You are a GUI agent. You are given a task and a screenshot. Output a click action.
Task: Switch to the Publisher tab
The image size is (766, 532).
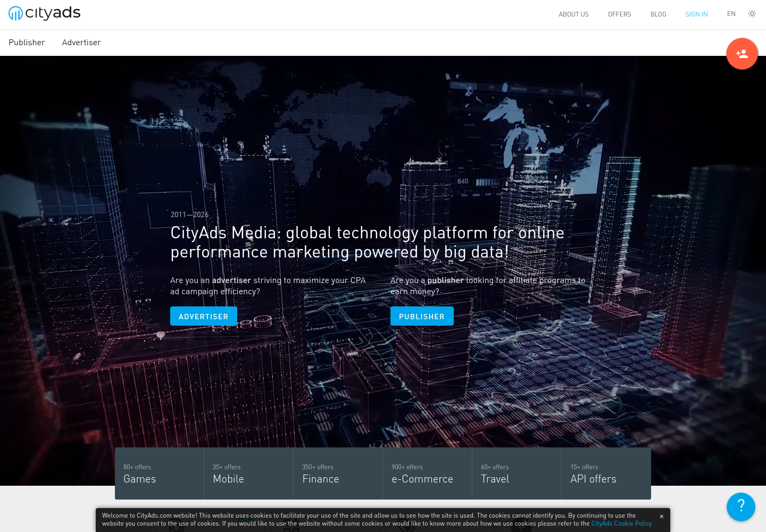pos(27,43)
